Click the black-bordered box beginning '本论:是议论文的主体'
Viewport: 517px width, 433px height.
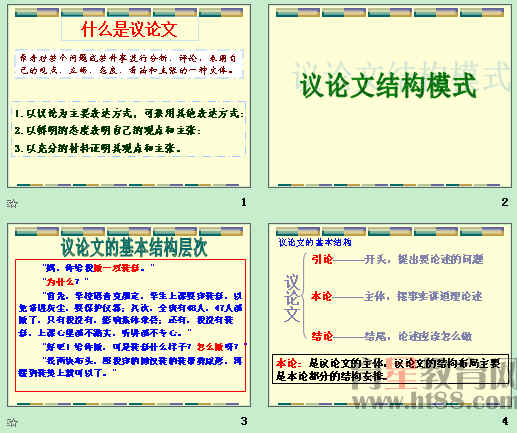391,369
